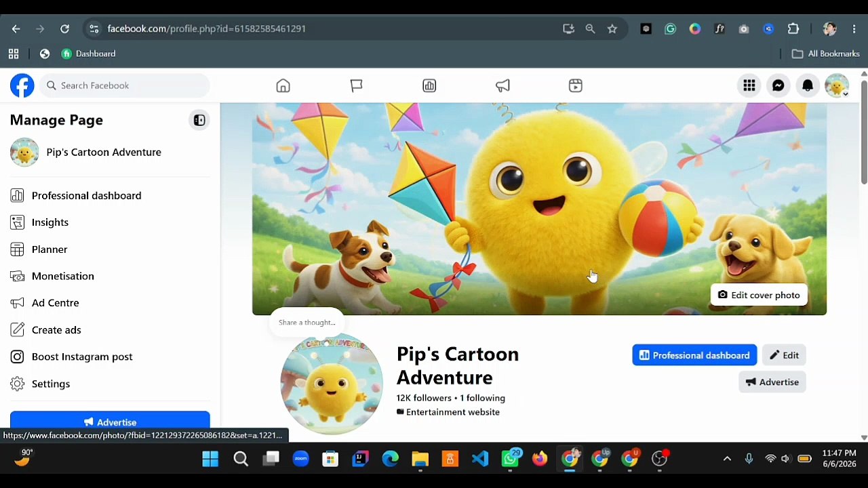The height and width of the screenshot is (488, 868).
Task: Click the browser address bar URL
Action: (x=207, y=28)
